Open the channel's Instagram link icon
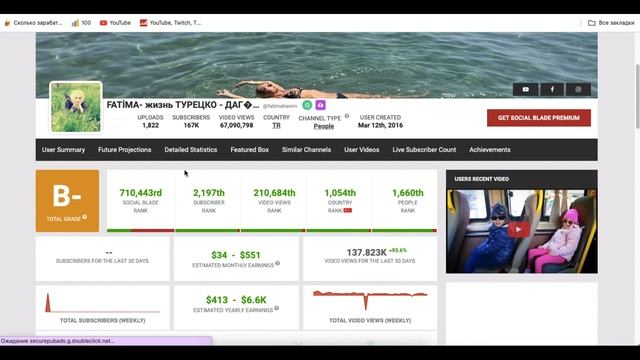The width and height of the screenshot is (640, 360). click(578, 89)
